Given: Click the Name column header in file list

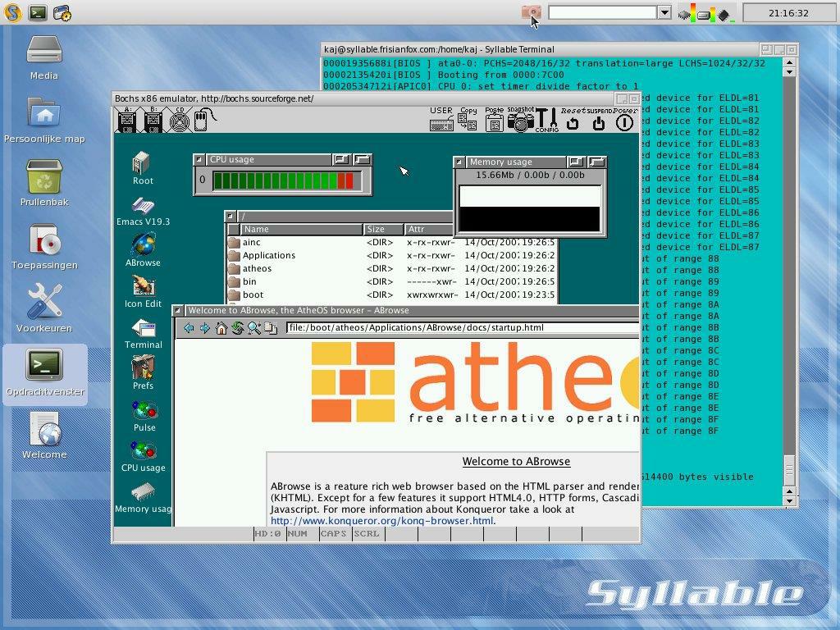Looking at the screenshot, I should pyautogui.click(x=301, y=230).
